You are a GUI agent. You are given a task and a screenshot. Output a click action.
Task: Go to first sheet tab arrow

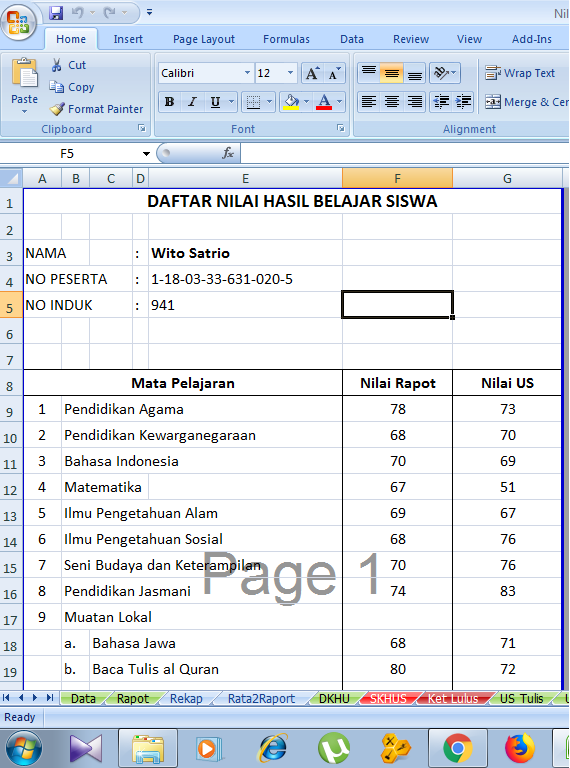6,697
